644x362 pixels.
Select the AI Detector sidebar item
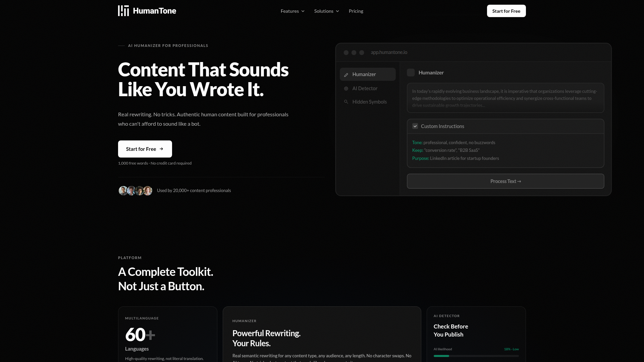tap(365, 88)
